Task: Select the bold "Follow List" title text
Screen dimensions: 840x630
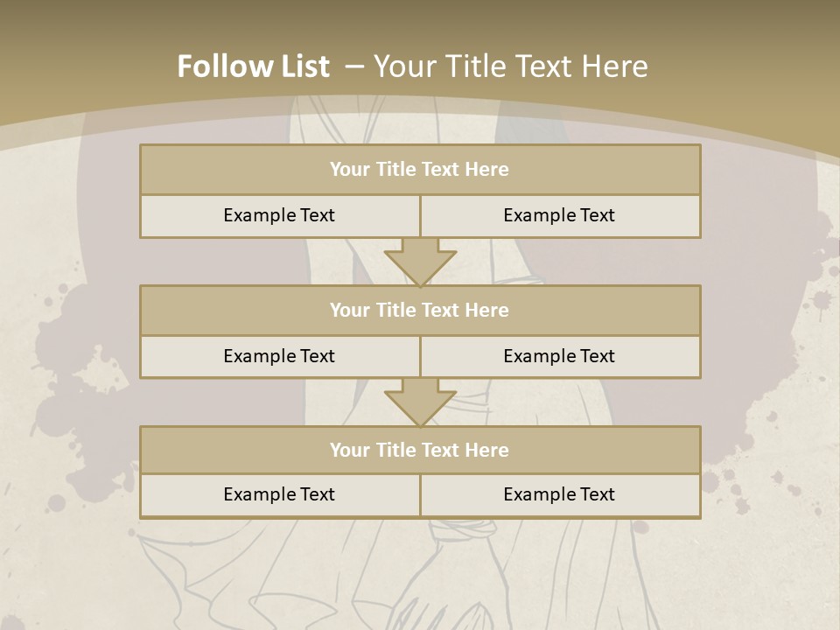Action: tap(253, 66)
